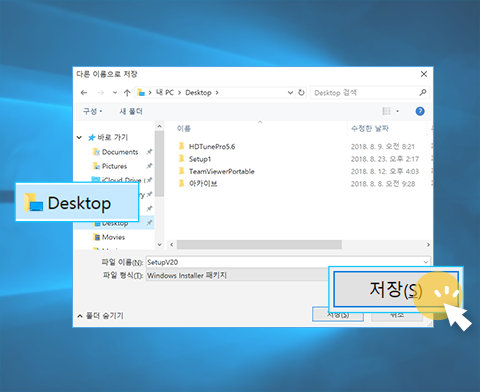480x392 pixels.
Task: Open the 파일 형식 Windows Installer combo box
Action: 237,276
